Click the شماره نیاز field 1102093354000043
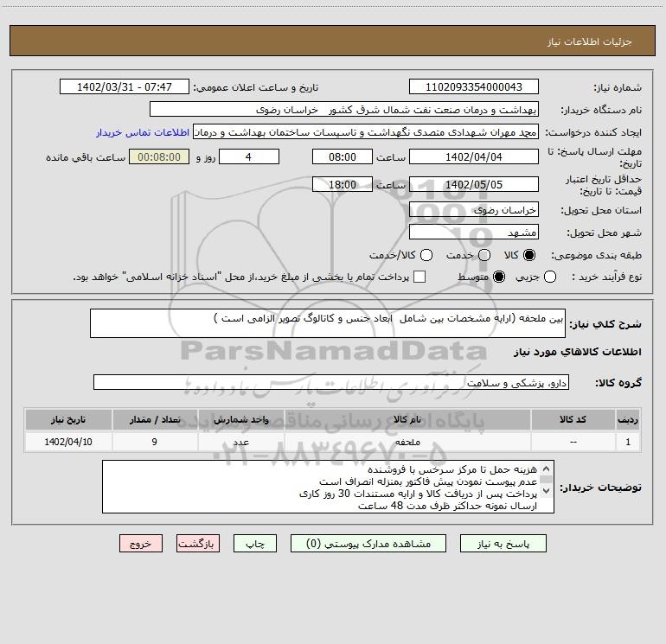 tap(474, 86)
